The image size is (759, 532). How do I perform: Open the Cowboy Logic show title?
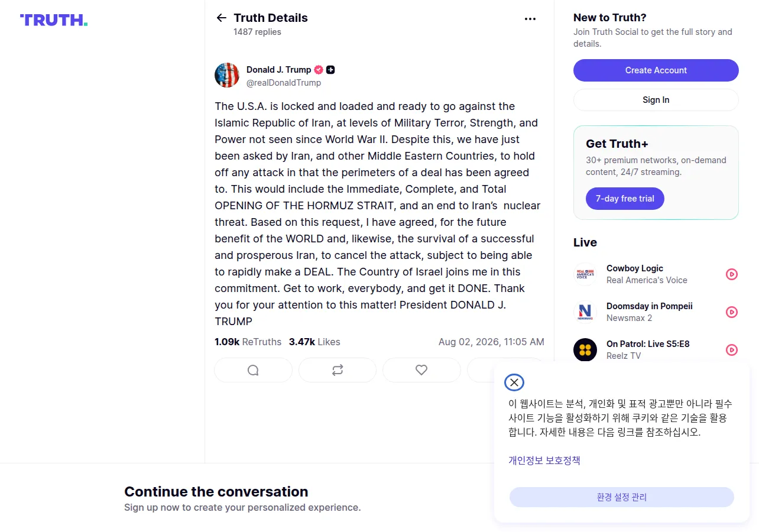click(635, 268)
